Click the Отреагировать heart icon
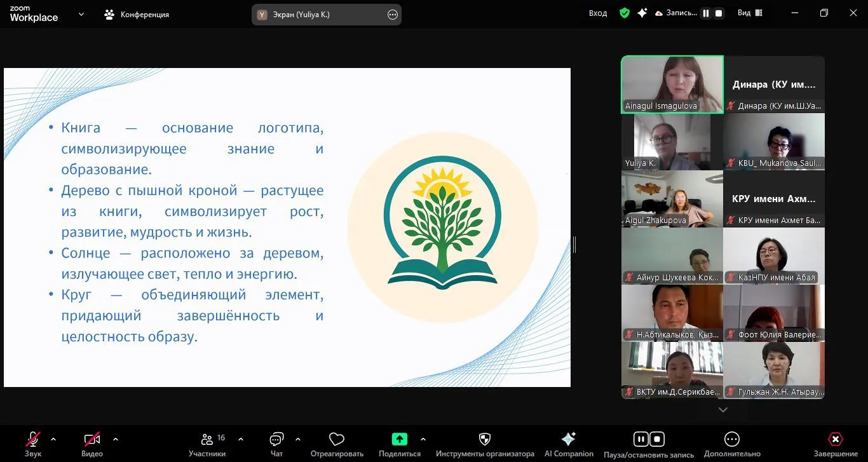The height and width of the screenshot is (462, 868). tap(337, 439)
